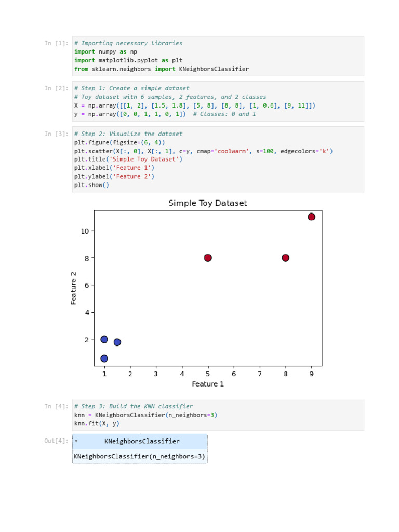Click into the dataset creation cell In [2]
The image size is (399, 532).
coord(218,101)
